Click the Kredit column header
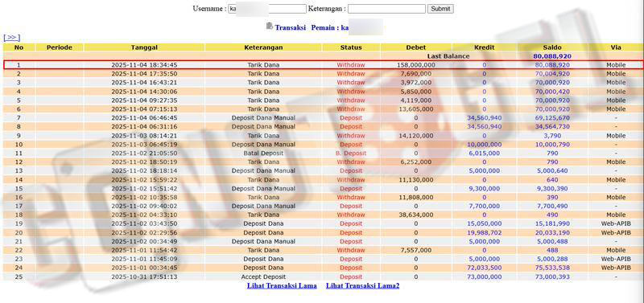Viewport: 644px width, 303px height. tap(485, 47)
